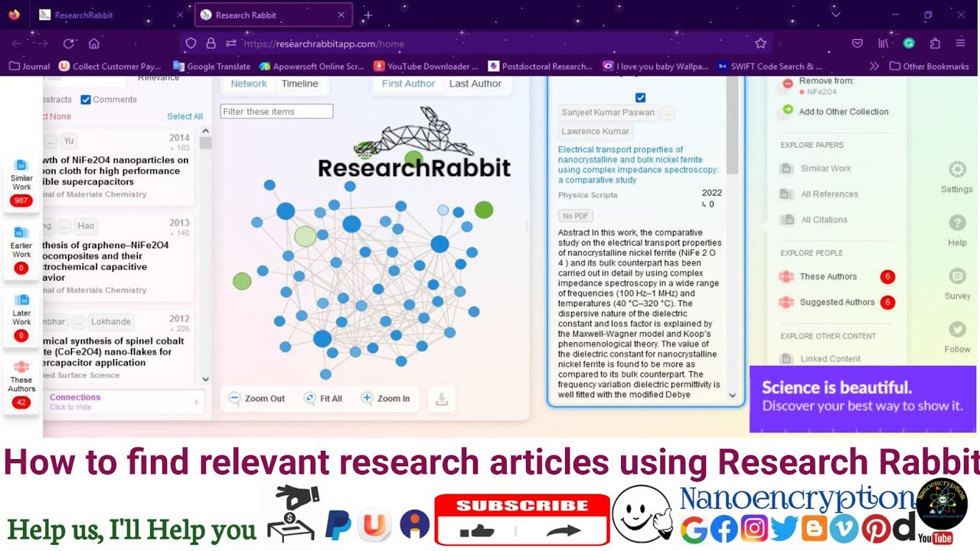Open the Journal bookmark folder
The width and height of the screenshot is (980, 551).
click(x=29, y=67)
